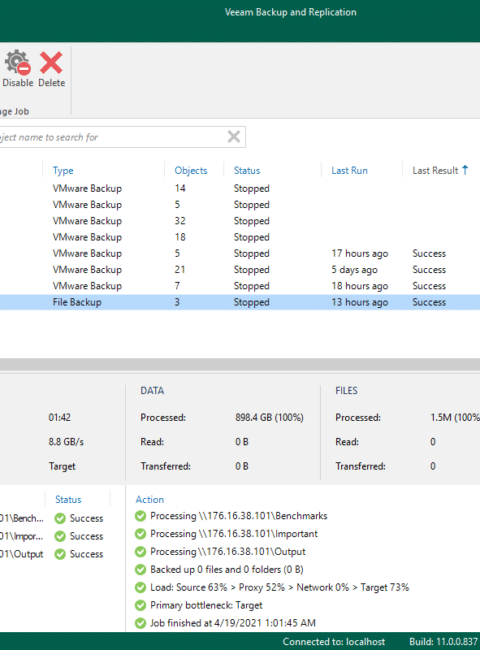Click the 1.5M files processed value
This screenshot has height=650, width=480.
tap(455, 417)
